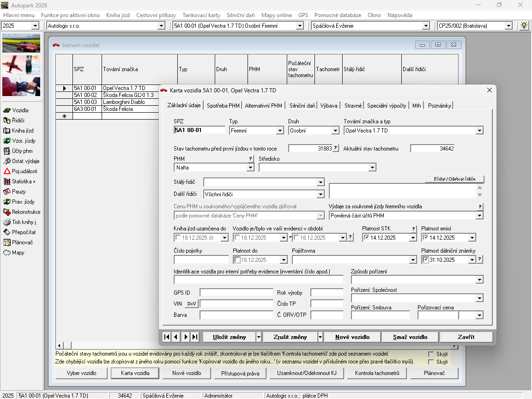Open the Tovární značka a typ dropdown
The width and height of the screenshot is (532, 399).
[479, 131]
